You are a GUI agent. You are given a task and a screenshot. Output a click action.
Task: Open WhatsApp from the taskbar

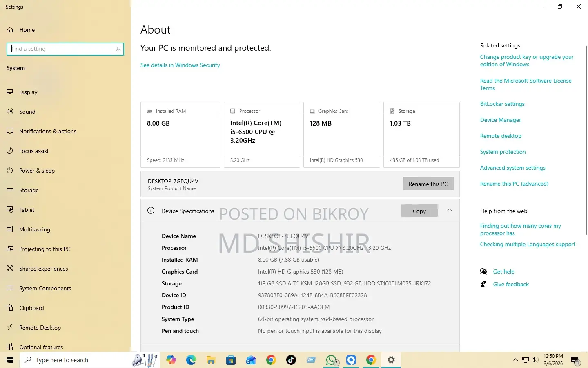coord(332,360)
